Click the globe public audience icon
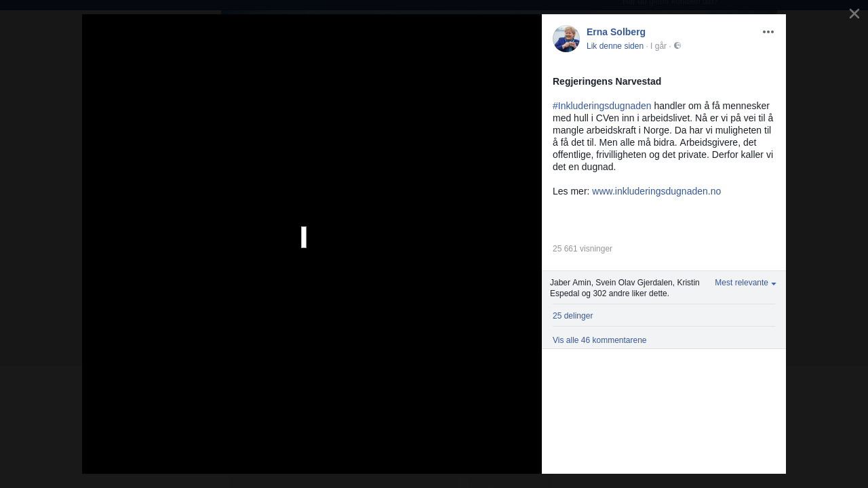868x488 pixels. (x=677, y=45)
